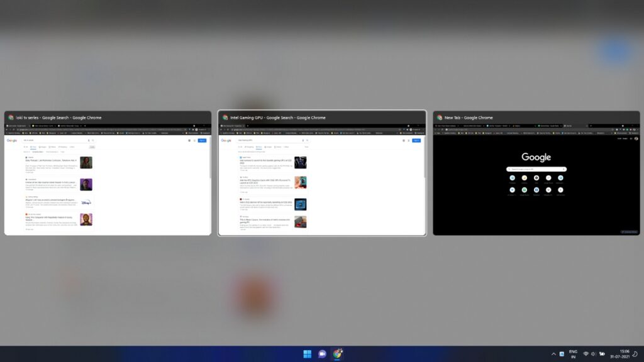Click the Google logo in the New Tab window
Screen dimensions: 644x362
[536, 157]
